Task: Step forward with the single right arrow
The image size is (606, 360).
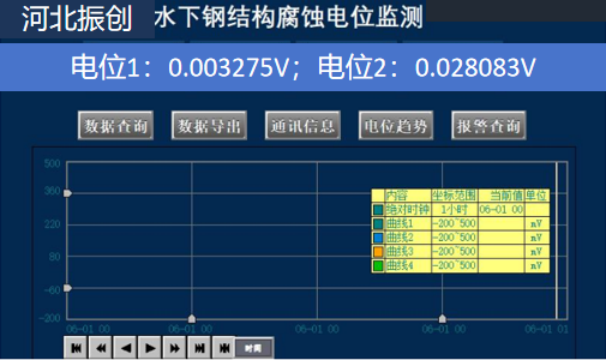Action: pyautogui.click(x=150, y=348)
